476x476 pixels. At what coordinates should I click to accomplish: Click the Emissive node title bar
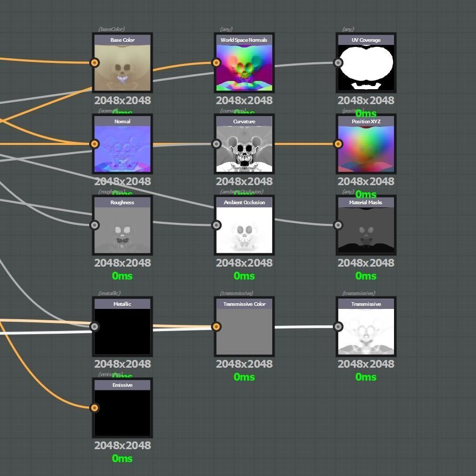tap(122, 385)
